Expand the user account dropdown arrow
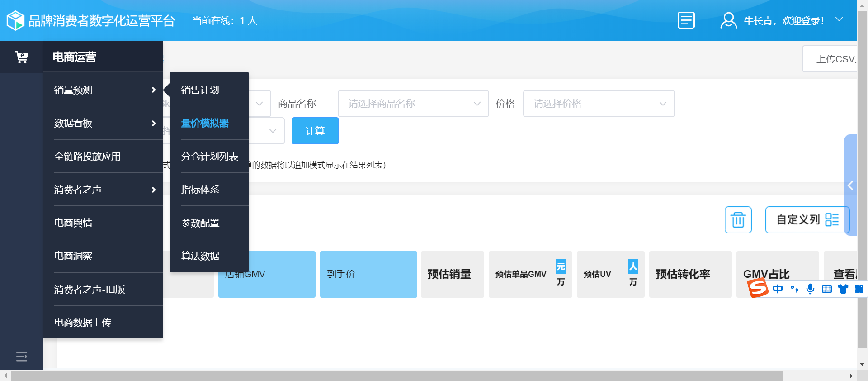868x381 pixels. (839, 19)
